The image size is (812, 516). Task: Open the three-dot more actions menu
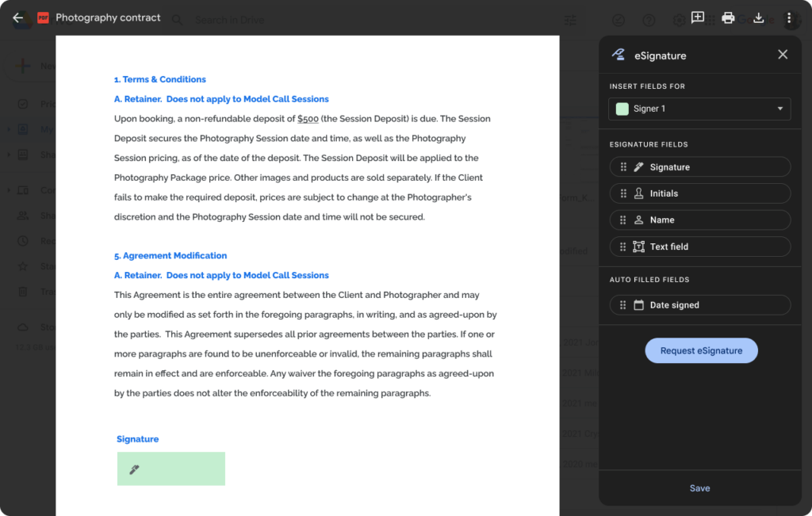[789, 18]
